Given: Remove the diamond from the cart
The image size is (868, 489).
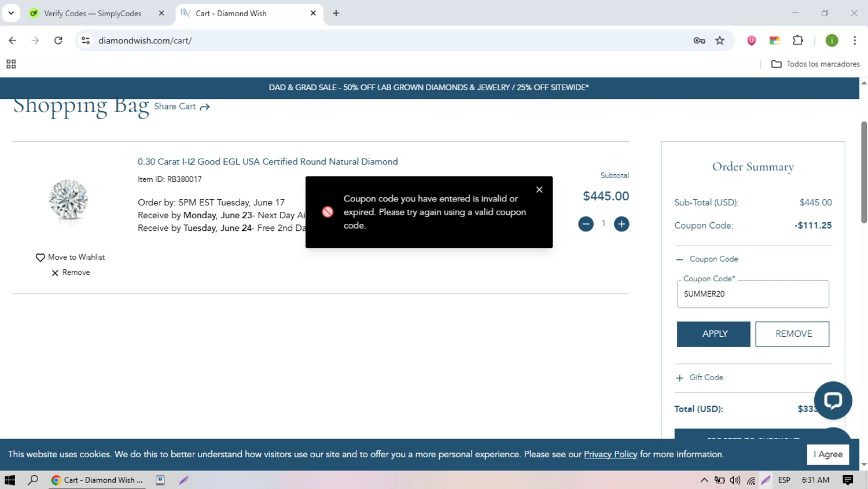Looking at the screenshot, I should tap(71, 273).
